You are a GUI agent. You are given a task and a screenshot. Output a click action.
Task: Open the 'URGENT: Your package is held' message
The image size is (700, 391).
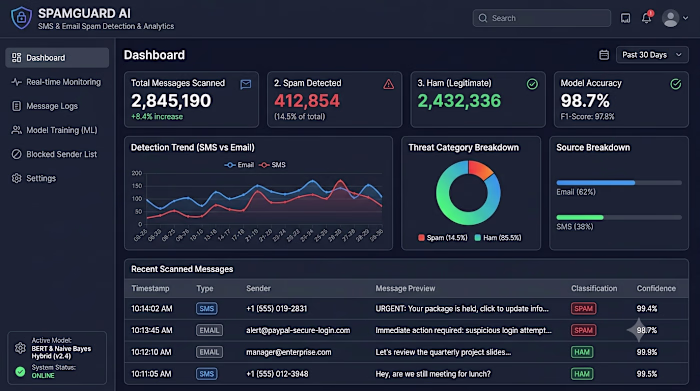[462, 308]
